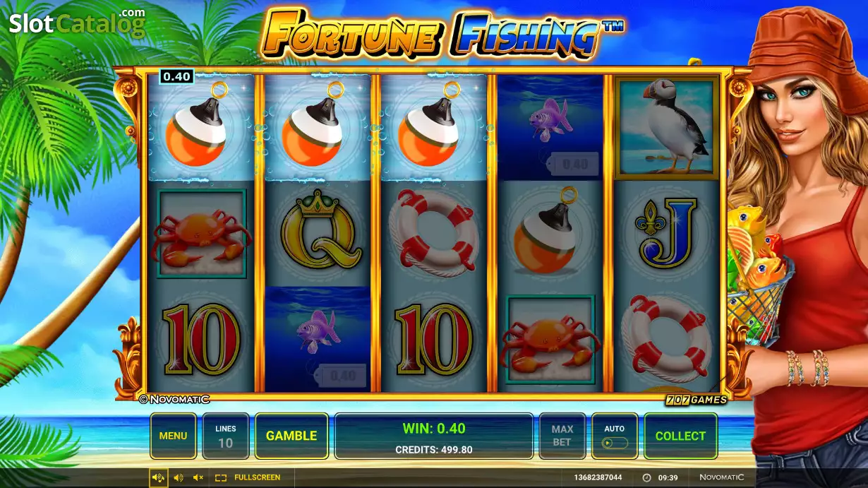Enable full sound with loud speaker icon
This screenshot has height=488, width=868.
tap(158, 478)
